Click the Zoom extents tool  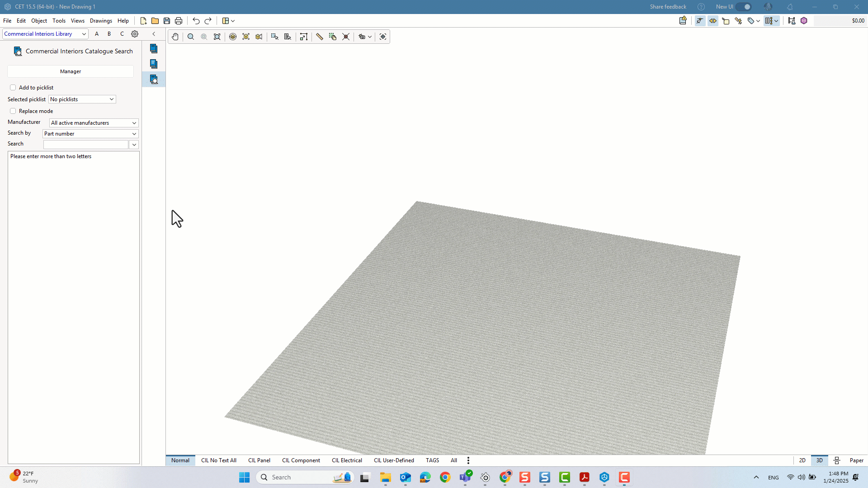pyautogui.click(x=217, y=37)
